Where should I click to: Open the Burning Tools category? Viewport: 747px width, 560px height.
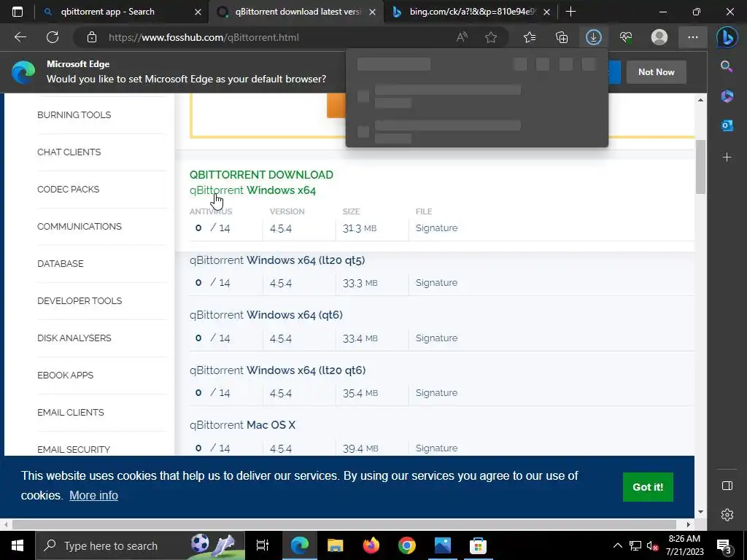(74, 114)
